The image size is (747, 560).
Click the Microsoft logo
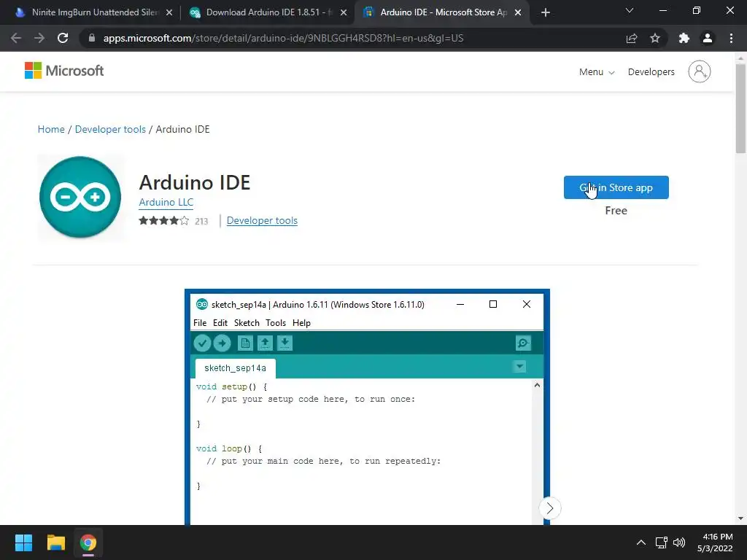64,71
